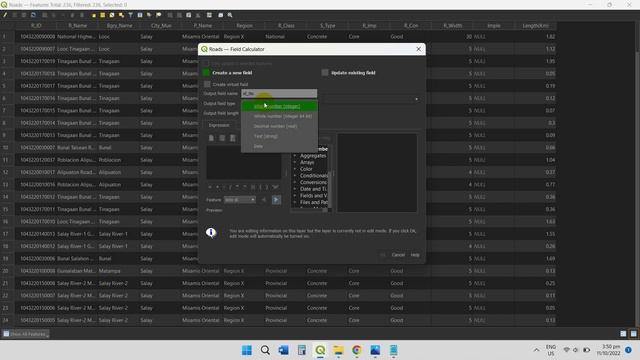Click the new field toolbar icon

[x=170, y=15]
